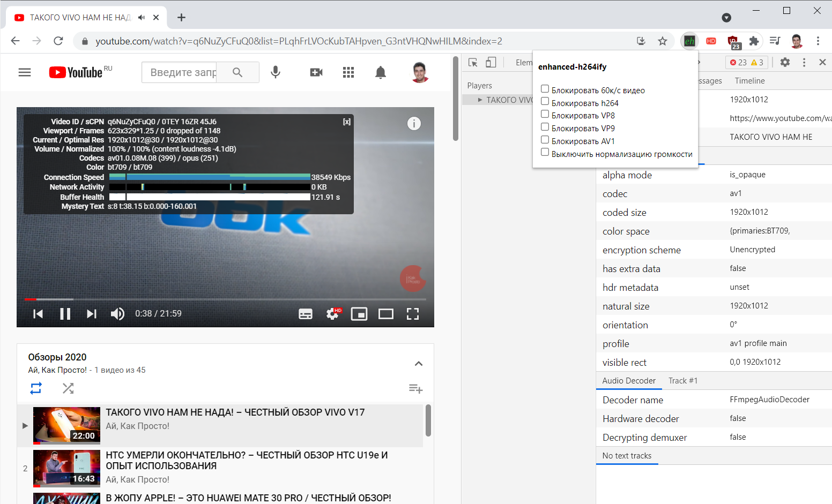Screen dimensions: 832x504
Task: Save the playlist with the add icon
Action: pyautogui.click(x=416, y=388)
